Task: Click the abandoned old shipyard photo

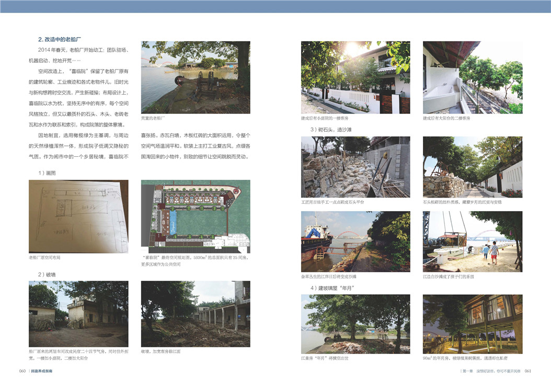Action: point(196,77)
